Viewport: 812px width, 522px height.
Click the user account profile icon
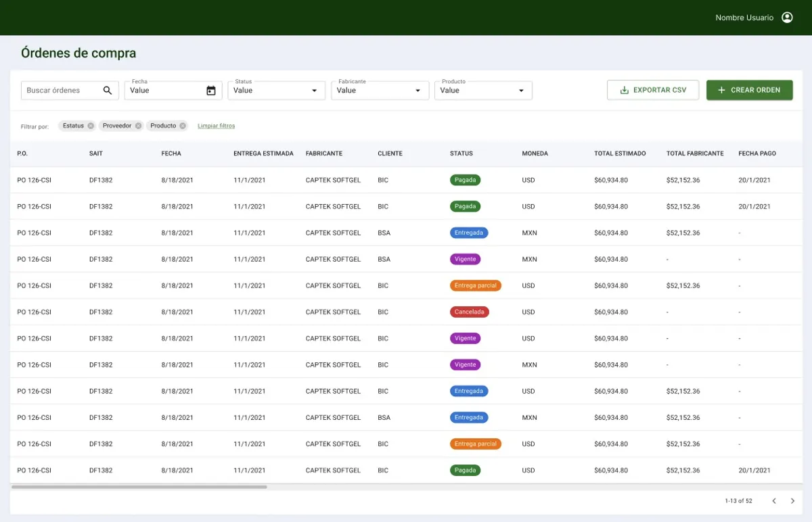787,18
